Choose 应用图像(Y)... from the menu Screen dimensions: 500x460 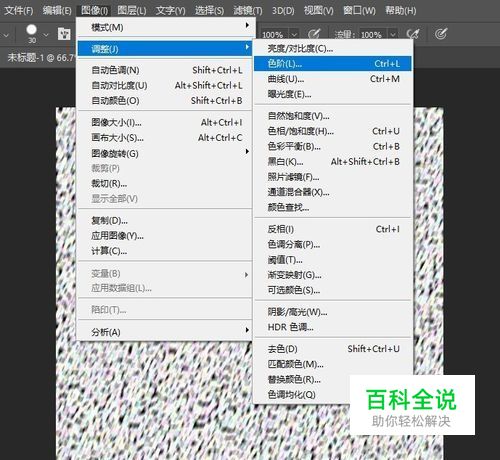[164, 236]
